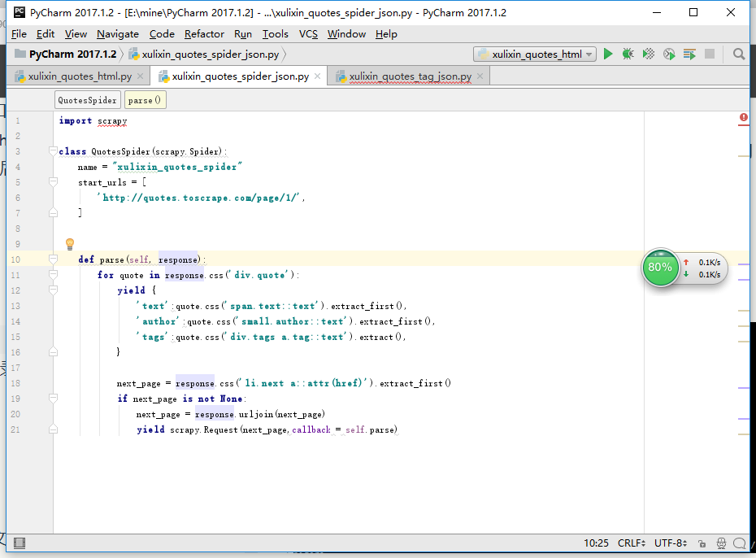Collapse the parse function fold on line 10

pyautogui.click(x=53, y=259)
